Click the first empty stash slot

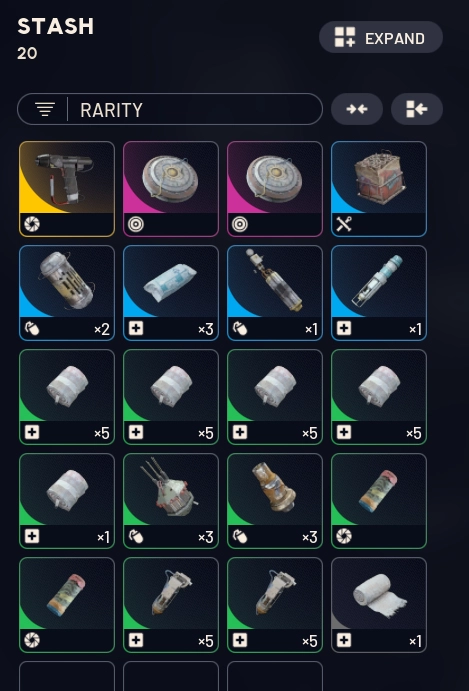pos(67,676)
